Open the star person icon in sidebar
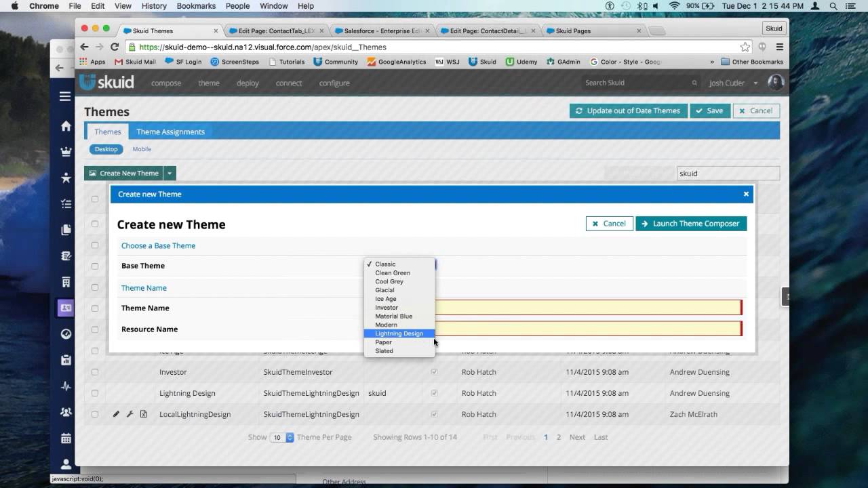 tap(66, 178)
